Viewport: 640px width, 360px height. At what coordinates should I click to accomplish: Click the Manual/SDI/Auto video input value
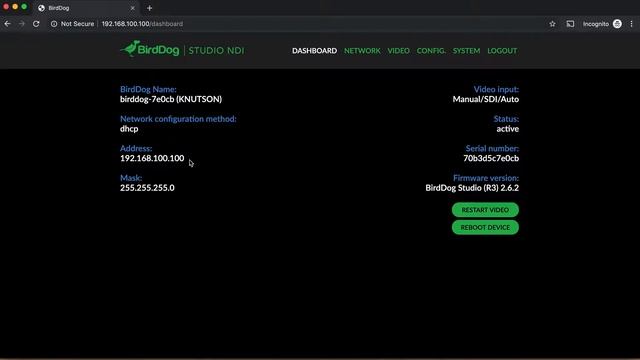pyautogui.click(x=486, y=99)
